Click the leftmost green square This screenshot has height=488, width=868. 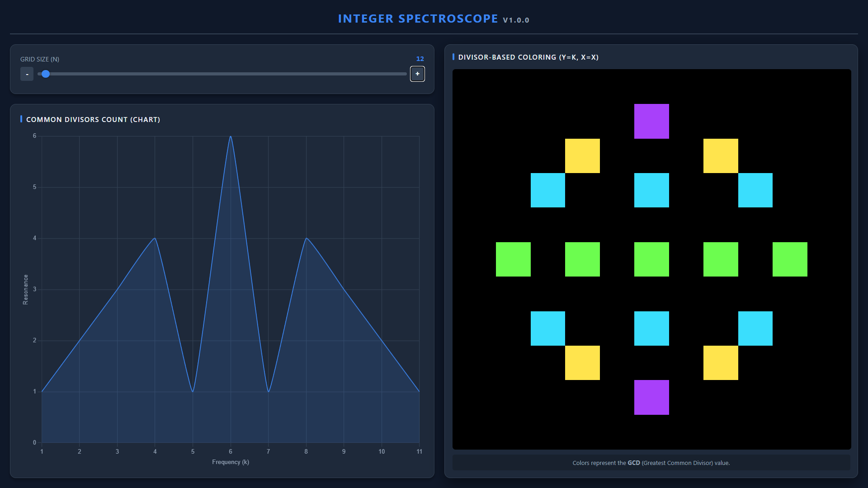click(513, 259)
